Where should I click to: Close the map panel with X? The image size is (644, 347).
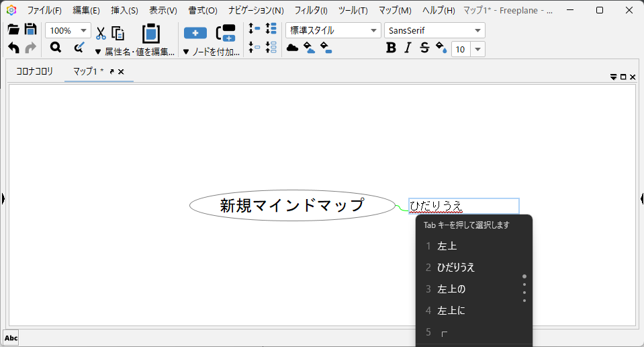pyautogui.click(x=633, y=77)
